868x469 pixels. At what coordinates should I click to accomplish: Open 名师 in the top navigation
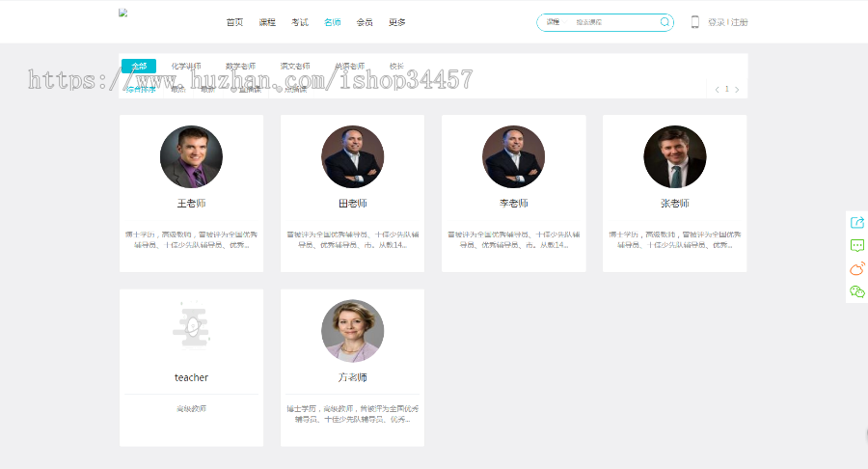[x=332, y=22]
